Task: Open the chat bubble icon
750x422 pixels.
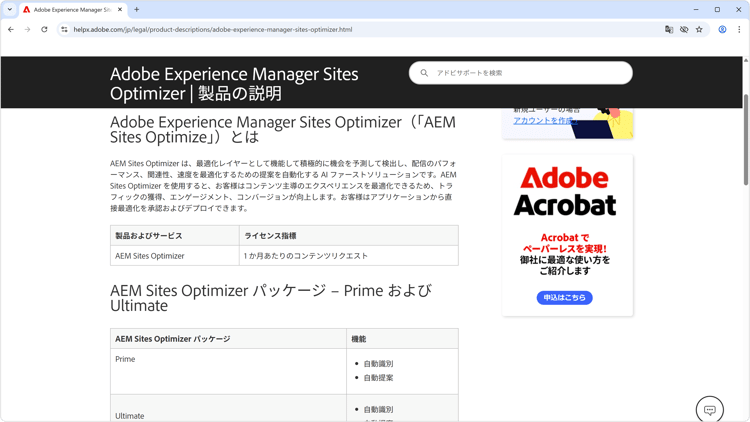Action: click(710, 410)
